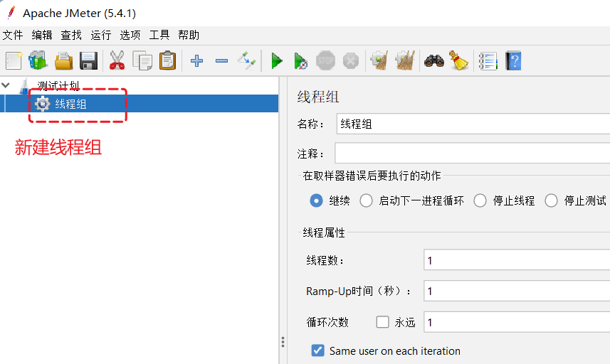Image resolution: width=610 pixels, height=364 pixels.
Task: Click the 在取样器错误后要执行的动作 label
Action: (x=372, y=176)
